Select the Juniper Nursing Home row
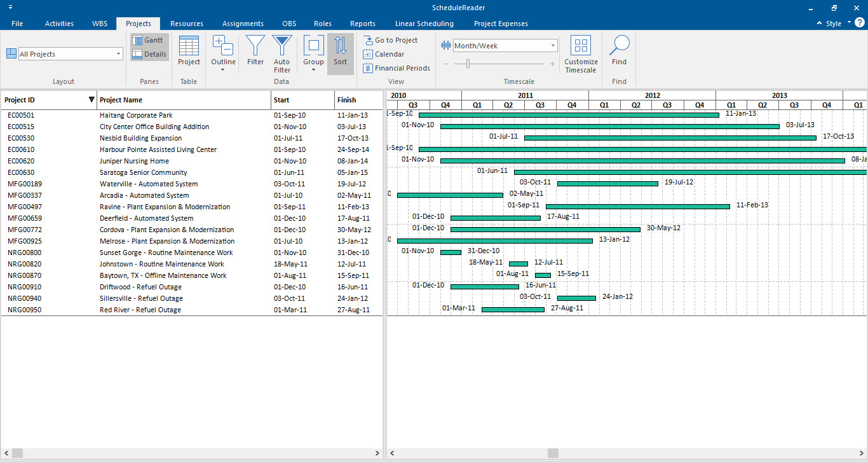 (x=192, y=161)
